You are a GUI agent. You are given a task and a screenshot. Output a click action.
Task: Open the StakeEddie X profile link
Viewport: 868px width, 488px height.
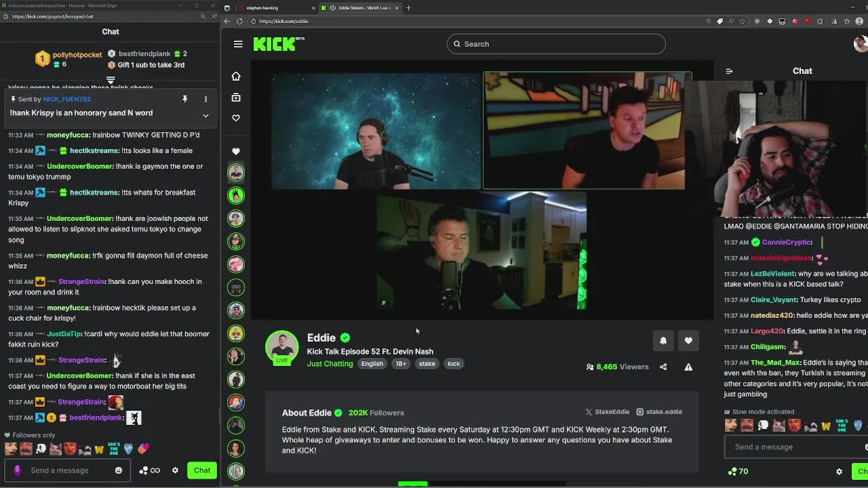click(607, 412)
